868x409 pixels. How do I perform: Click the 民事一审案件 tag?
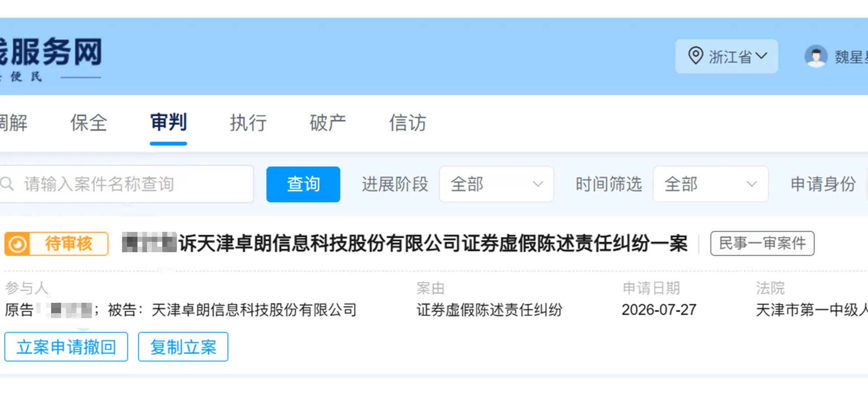pos(762,243)
